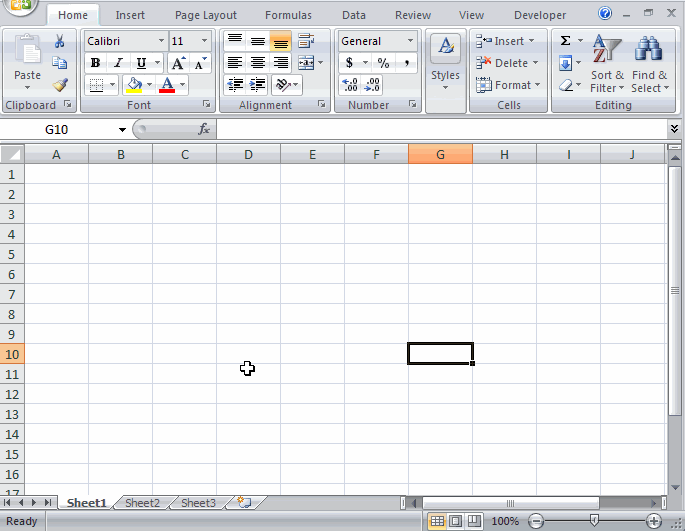Decrease indent in Alignment group
Screen dimensions: 685x531
coord(235,84)
